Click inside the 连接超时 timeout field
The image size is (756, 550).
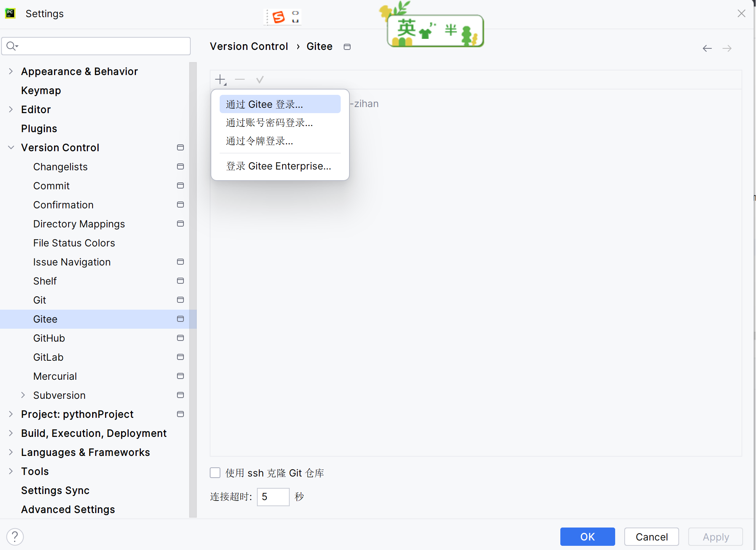pyautogui.click(x=273, y=497)
